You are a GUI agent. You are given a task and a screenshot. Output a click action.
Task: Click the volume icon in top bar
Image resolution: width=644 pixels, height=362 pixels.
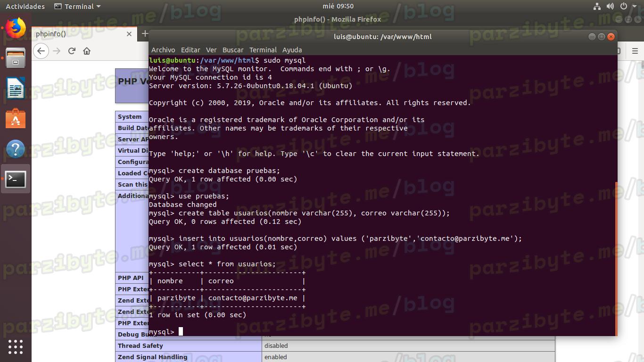coord(611,6)
